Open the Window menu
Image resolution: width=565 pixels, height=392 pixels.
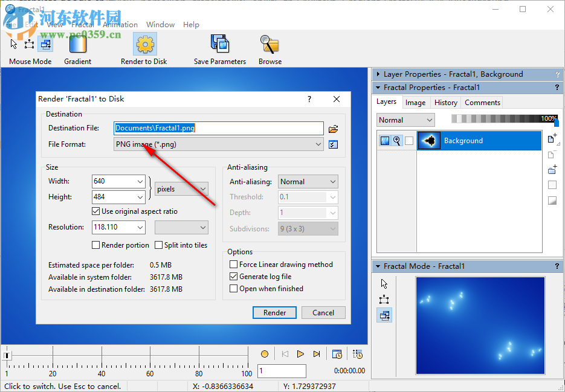[x=160, y=25]
